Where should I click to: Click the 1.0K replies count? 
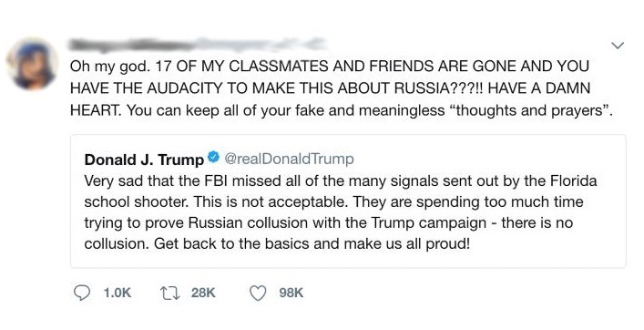coord(118,293)
